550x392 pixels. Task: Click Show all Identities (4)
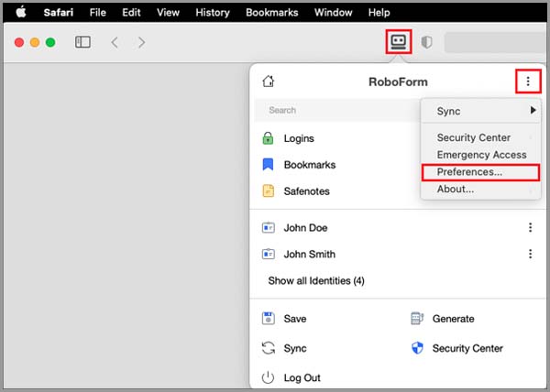[x=316, y=280]
